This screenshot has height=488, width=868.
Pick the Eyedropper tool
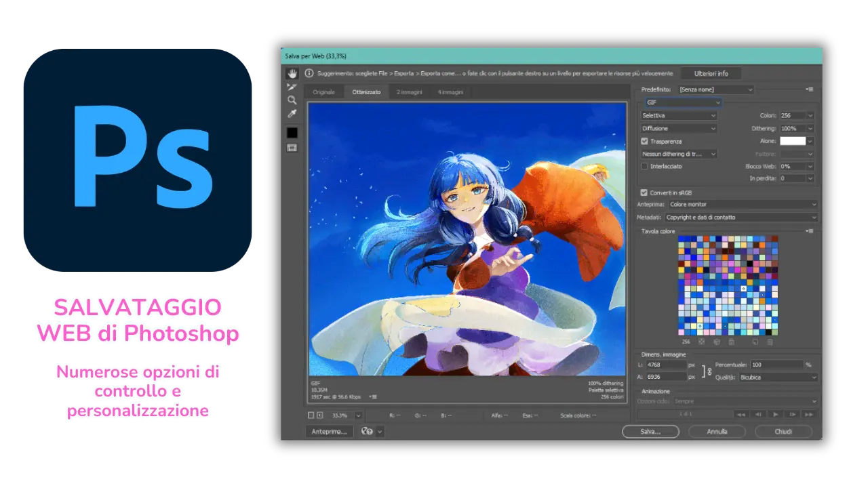[x=292, y=113]
